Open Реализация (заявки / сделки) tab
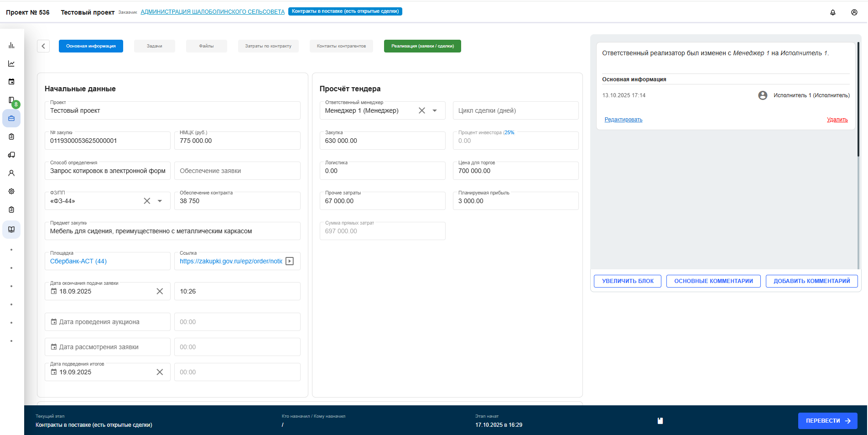 (422, 46)
